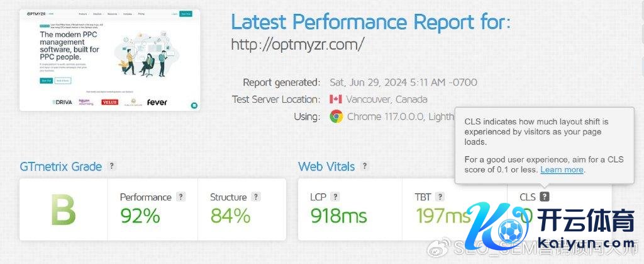
Task: Open the TBT help tooltip icon
Action: (440, 197)
